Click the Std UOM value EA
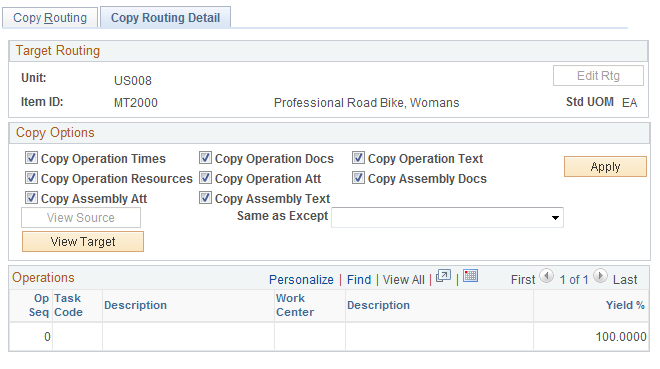 pyautogui.click(x=630, y=103)
